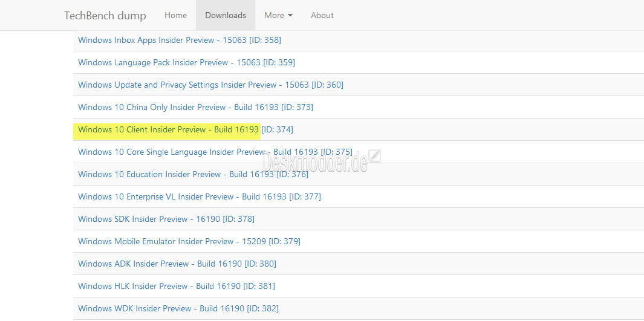Viewport: 644px width, 321px height.
Task: Open Windows HLK Insider Preview Build 16190
Action: click(177, 286)
